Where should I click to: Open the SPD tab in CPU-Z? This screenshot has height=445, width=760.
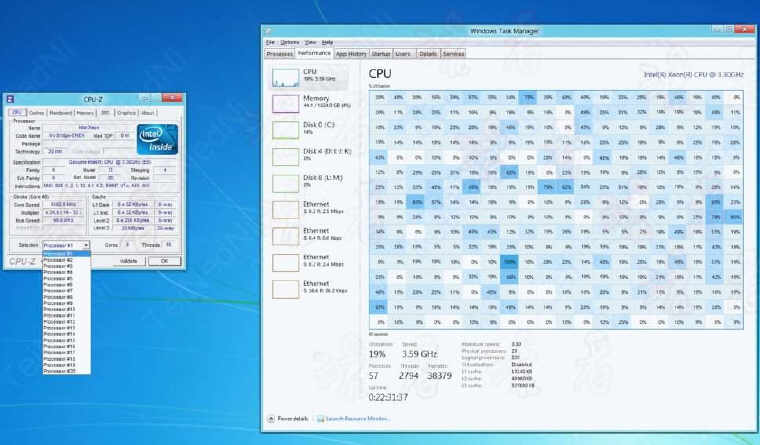[106, 113]
